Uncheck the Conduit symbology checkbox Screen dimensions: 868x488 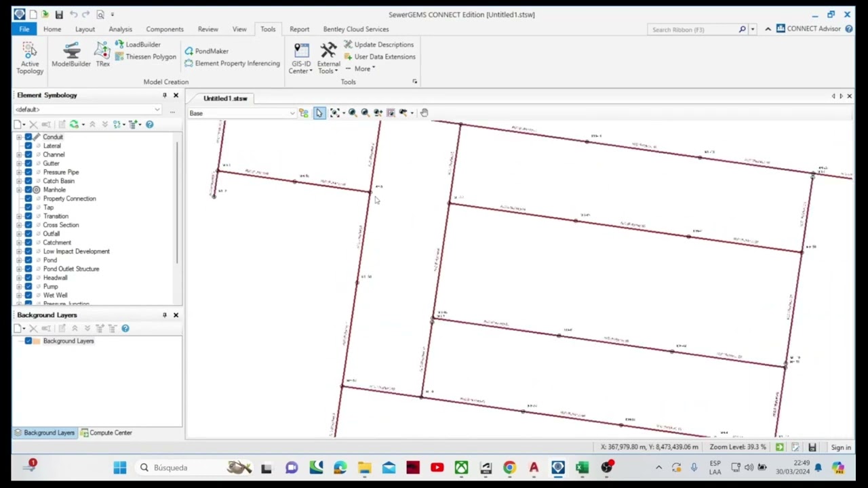[28, 137]
